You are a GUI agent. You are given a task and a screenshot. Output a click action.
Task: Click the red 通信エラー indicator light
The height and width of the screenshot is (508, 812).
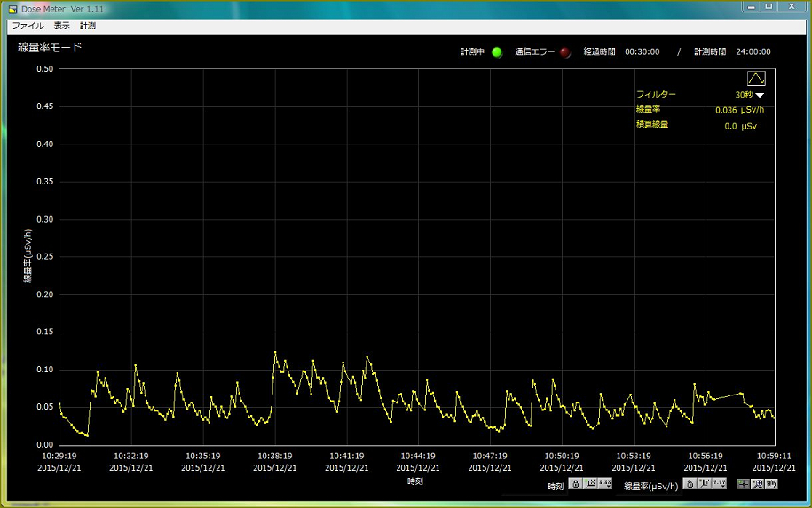click(565, 52)
